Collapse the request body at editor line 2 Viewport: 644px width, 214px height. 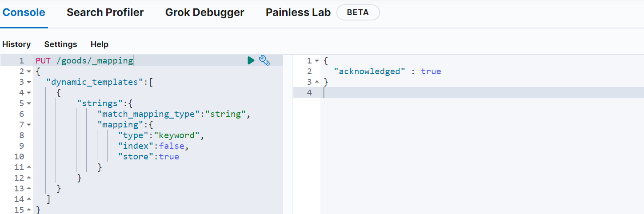[x=29, y=71]
